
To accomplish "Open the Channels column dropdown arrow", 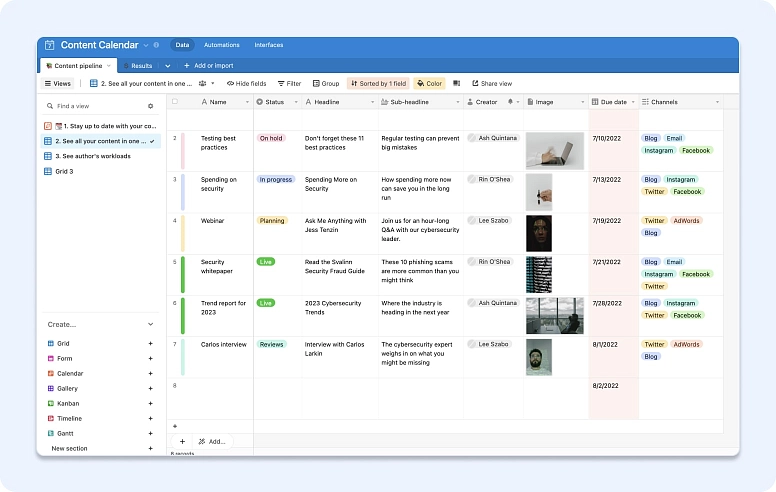I will 716,102.
